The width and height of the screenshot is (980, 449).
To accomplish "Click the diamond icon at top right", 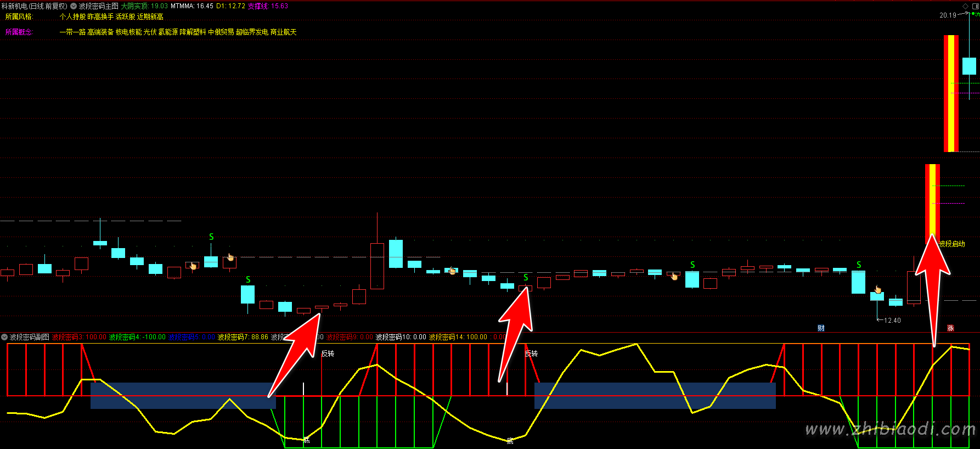I will [966, 6].
